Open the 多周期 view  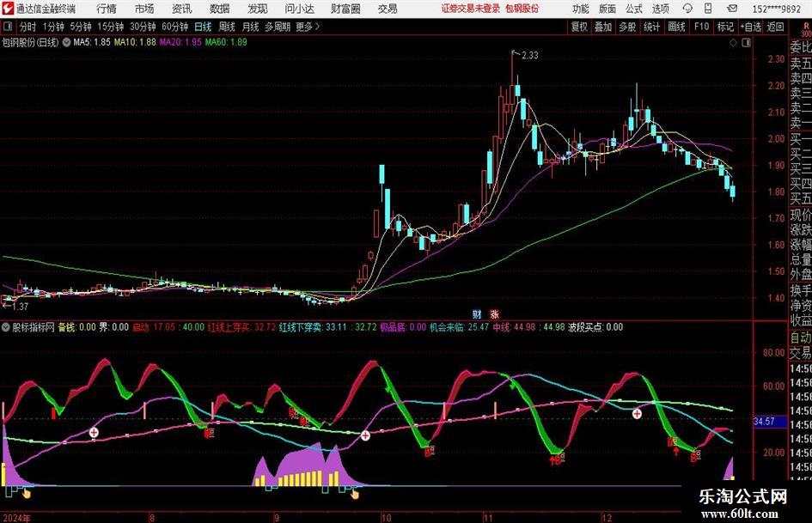[x=278, y=27]
